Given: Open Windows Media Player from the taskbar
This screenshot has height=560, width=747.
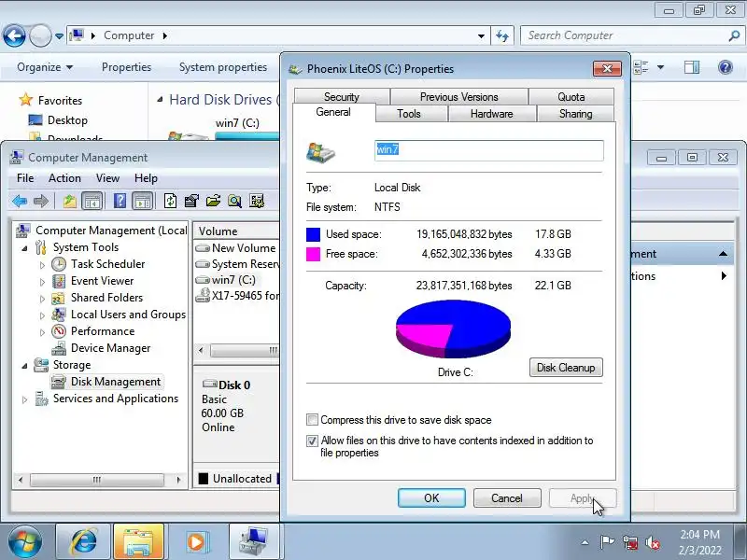Looking at the screenshot, I should 196,542.
